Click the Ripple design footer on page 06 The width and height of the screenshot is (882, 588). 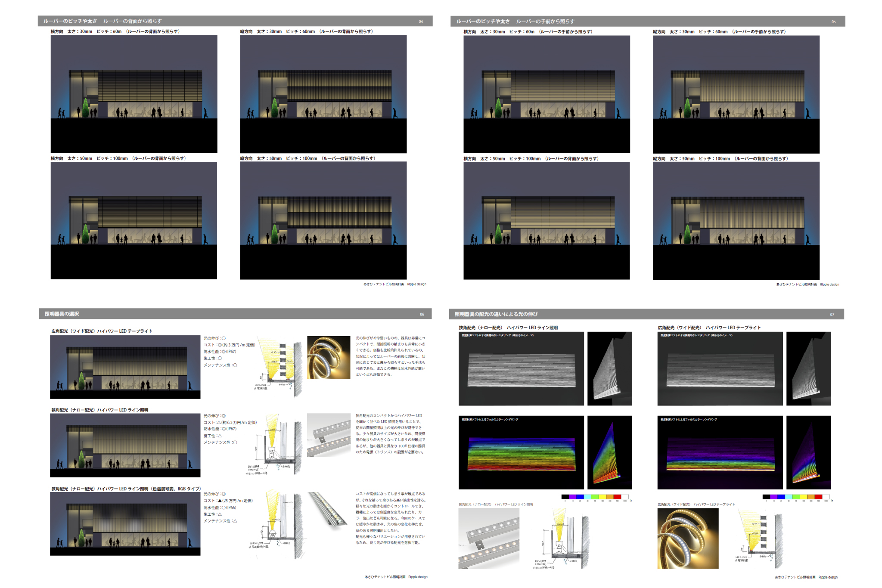(x=418, y=577)
